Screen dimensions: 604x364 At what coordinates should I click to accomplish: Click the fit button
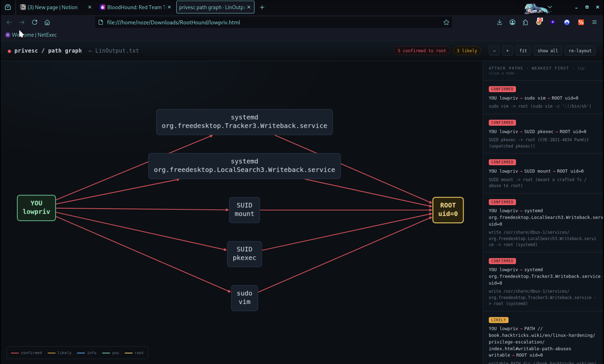pos(523,51)
